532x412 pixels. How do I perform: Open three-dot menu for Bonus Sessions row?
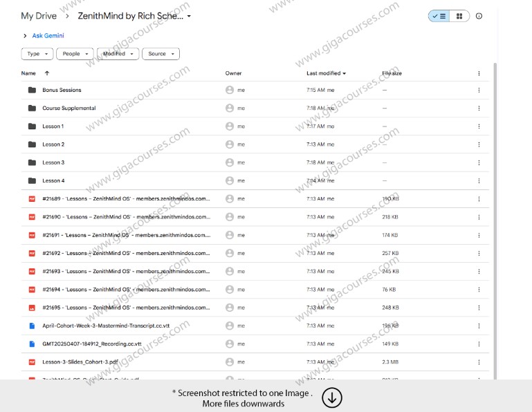479,90
